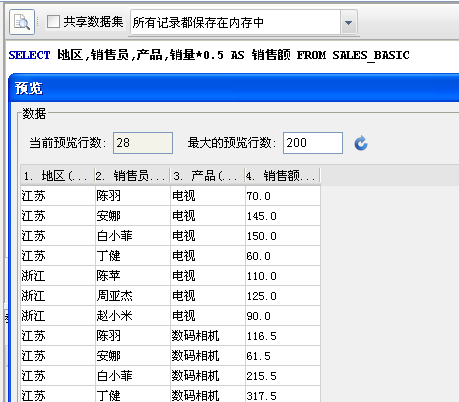Click the 当前预览行数 field showing 28

pyautogui.click(x=143, y=143)
